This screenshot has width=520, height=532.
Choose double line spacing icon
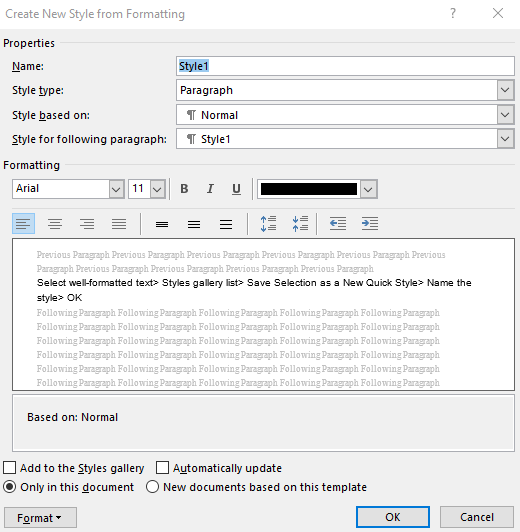(x=226, y=224)
